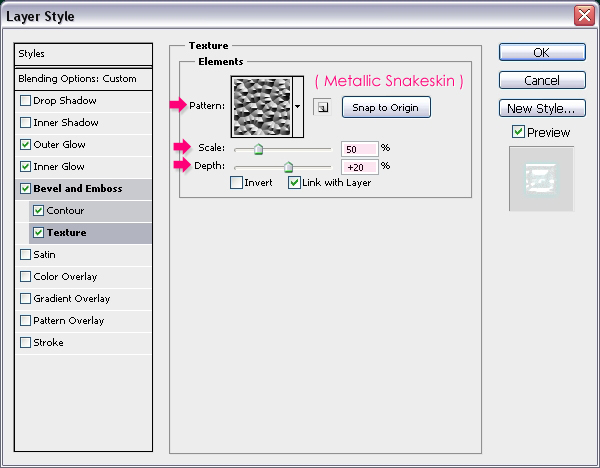Click the create new preset icon

(322, 107)
